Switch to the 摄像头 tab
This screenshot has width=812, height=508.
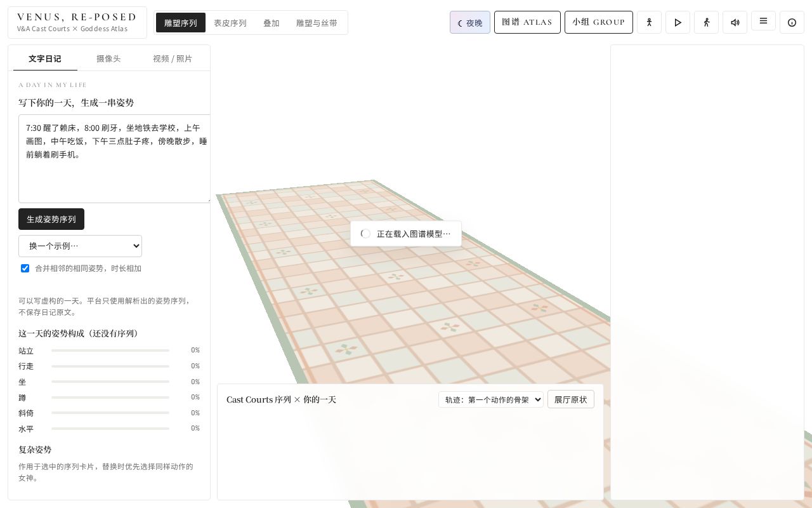click(108, 58)
